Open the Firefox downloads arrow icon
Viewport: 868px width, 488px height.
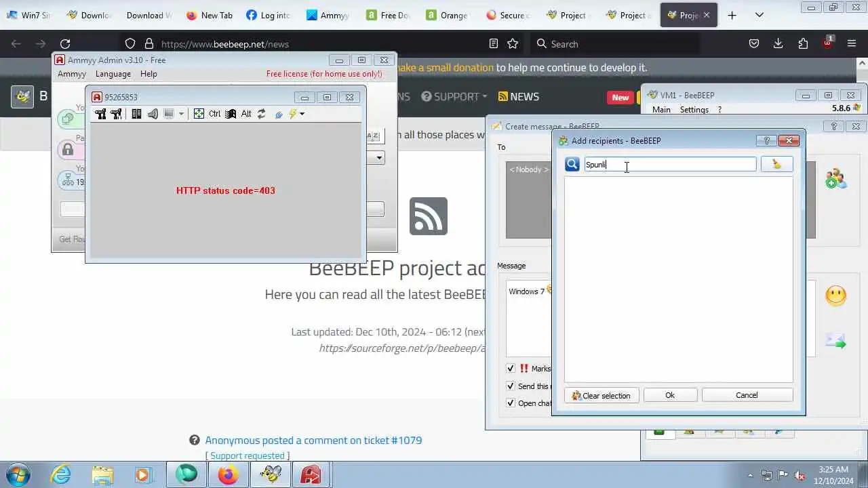pyautogui.click(x=778, y=44)
